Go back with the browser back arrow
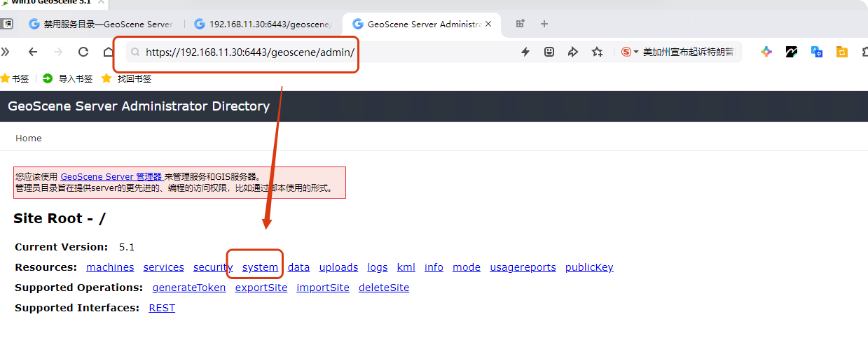Viewport: 868px width, 354px height. pos(32,52)
